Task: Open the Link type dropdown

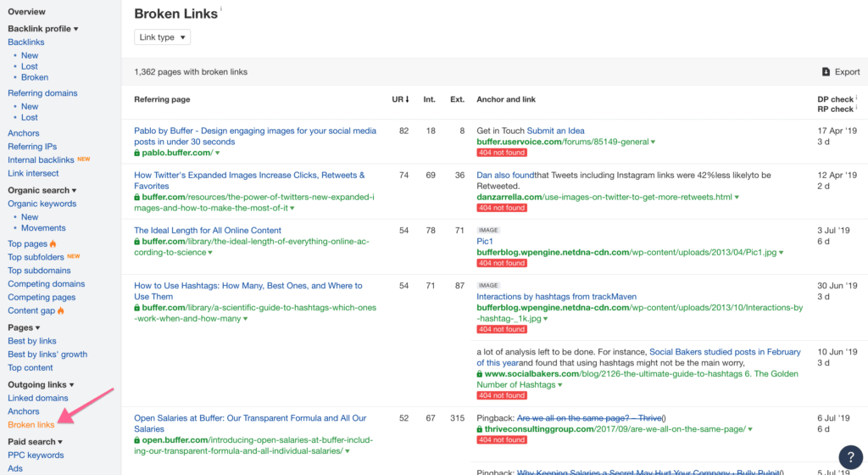Action: point(162,37)
